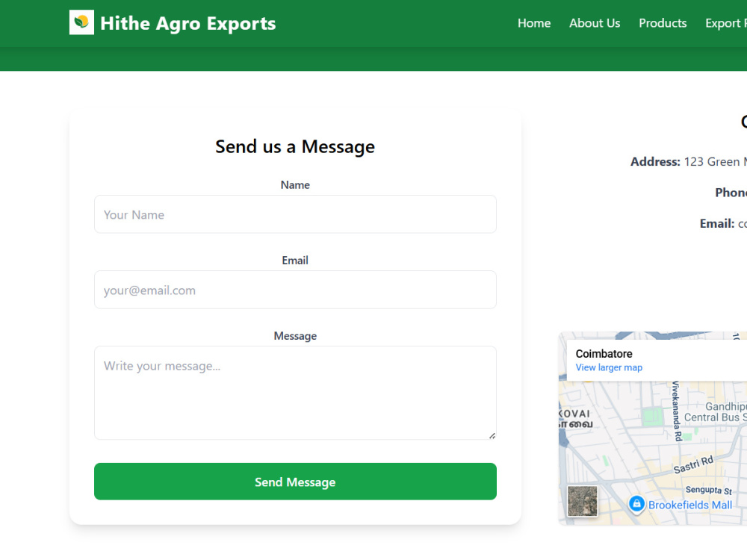Screen dimensions: 747x560
Task: Click the Message field label
Action: [295, 336]
